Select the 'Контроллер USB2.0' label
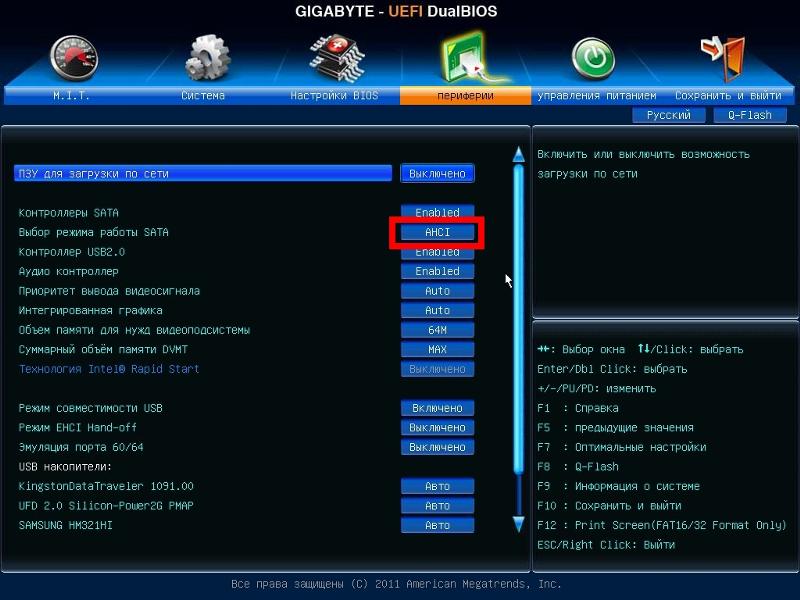800x600 pixels. coord(71,252)
